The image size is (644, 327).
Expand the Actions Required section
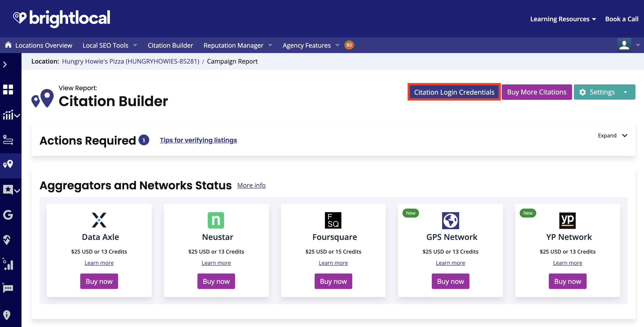pos(613,136)
